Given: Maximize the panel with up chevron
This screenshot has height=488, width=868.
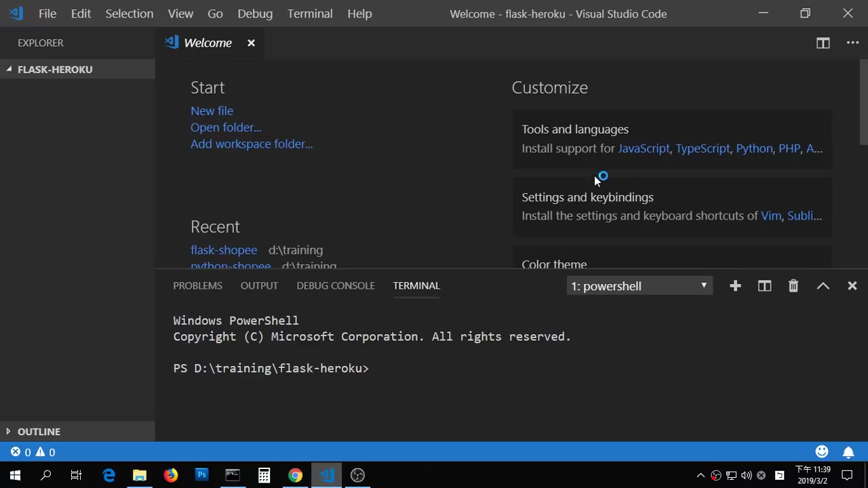Looking at the screenshot, I should tap(823, 286).
